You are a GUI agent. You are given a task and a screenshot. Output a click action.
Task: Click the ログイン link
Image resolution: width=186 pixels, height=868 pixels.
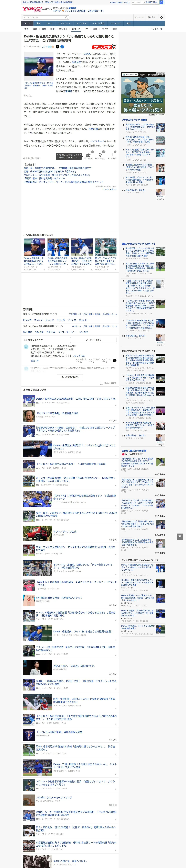(x=57, y=11)
